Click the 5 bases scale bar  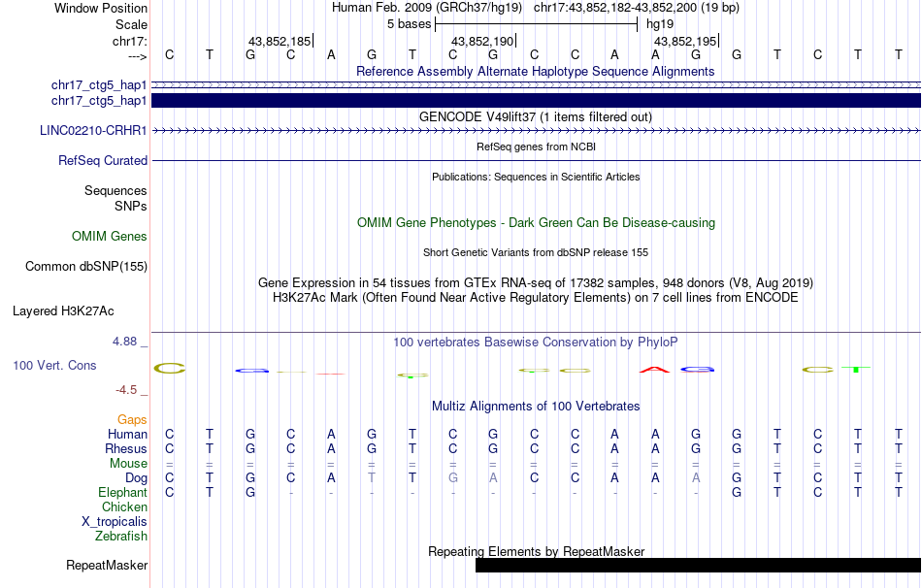537,24
